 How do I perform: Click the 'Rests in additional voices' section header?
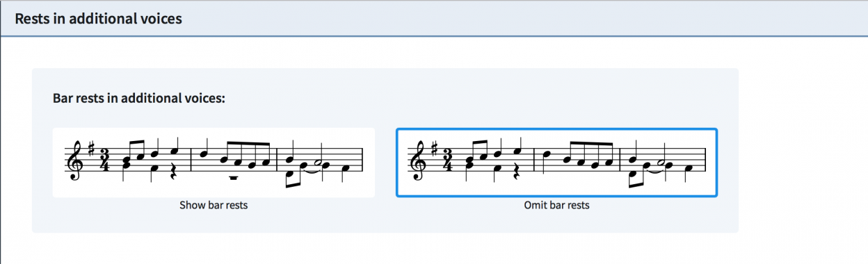coord(99,19)
